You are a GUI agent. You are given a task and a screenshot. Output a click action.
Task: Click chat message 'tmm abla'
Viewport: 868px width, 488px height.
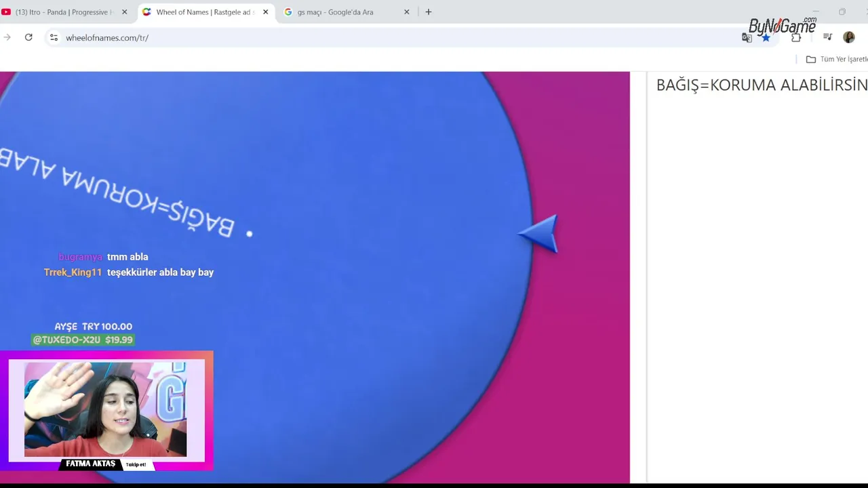[x=127, y=257]
